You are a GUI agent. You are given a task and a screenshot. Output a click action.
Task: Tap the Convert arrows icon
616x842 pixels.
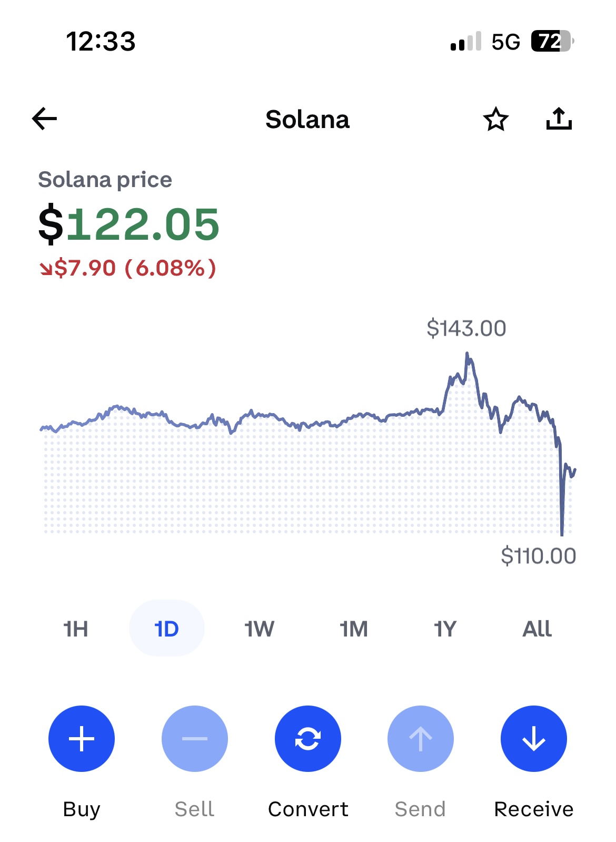[307, 738]
